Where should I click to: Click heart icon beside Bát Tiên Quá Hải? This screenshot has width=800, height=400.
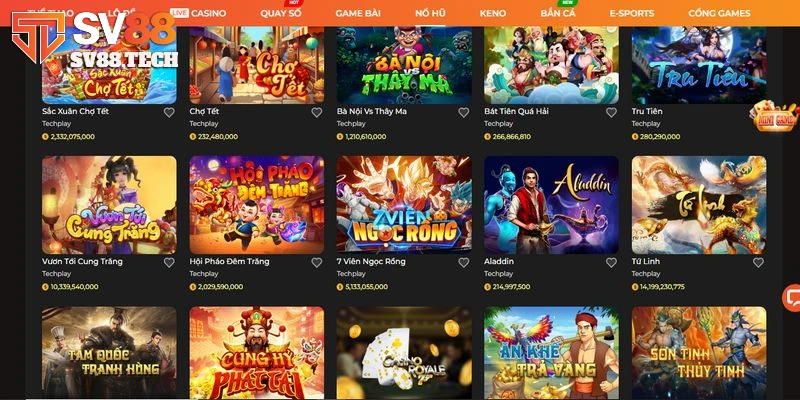pyautogui.click(x=611, y=112)
